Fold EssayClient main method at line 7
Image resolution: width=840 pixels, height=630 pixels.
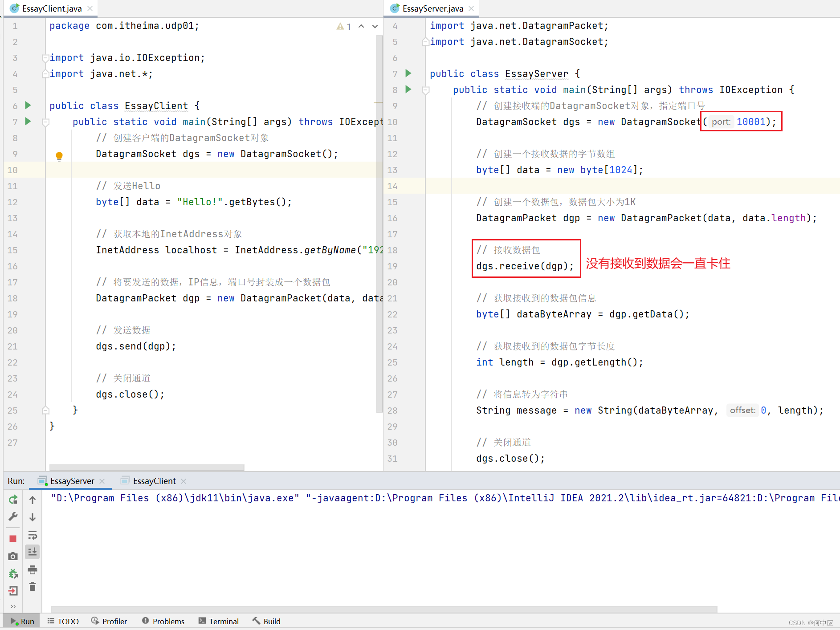click(x=45, y=122)
